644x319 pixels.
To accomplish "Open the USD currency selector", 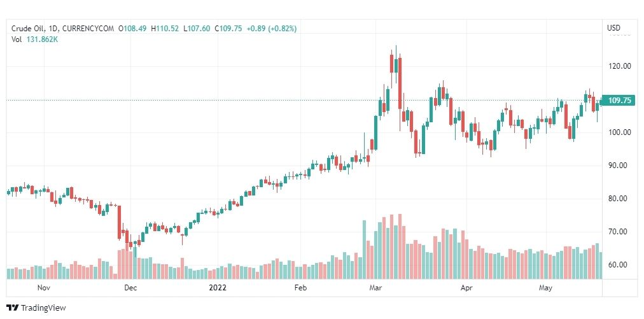I will click(613, 28).
